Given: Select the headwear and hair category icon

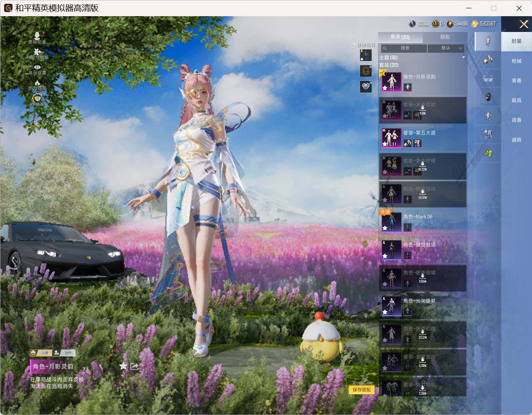Looking at the screenshot, I should [x=488, y=61].
